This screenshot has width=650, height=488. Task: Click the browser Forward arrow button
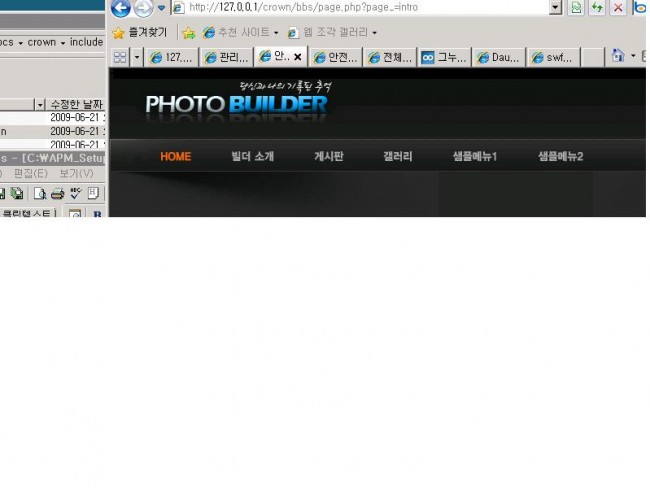pos(143,8)
